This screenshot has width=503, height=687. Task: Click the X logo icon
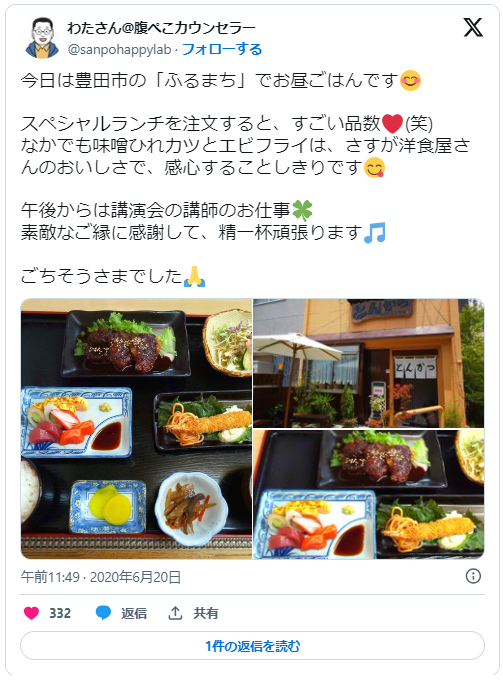click(x=473, y=28)
